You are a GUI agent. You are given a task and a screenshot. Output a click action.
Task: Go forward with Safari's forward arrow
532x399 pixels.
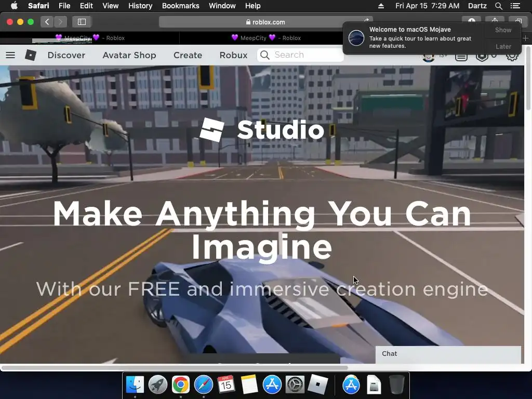(60, 22)
